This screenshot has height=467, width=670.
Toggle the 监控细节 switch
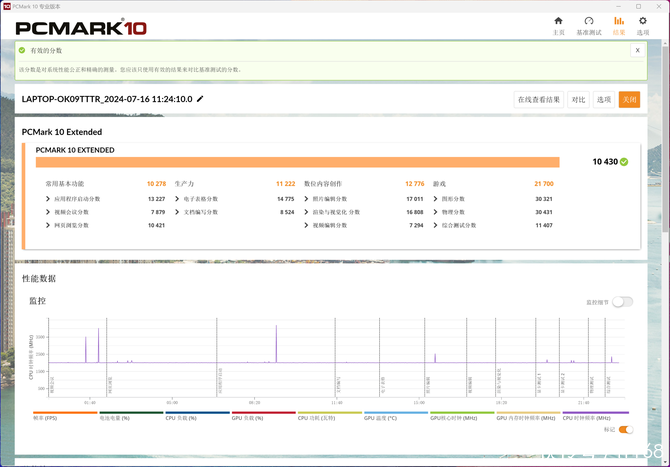(x=622, y=301)
